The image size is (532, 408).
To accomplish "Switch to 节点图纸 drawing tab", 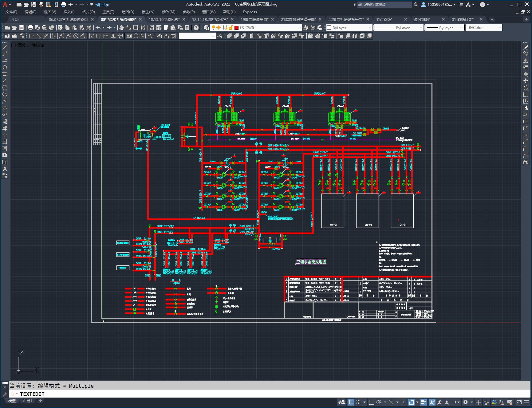I will pyautogui.click(x=384, y=19).
